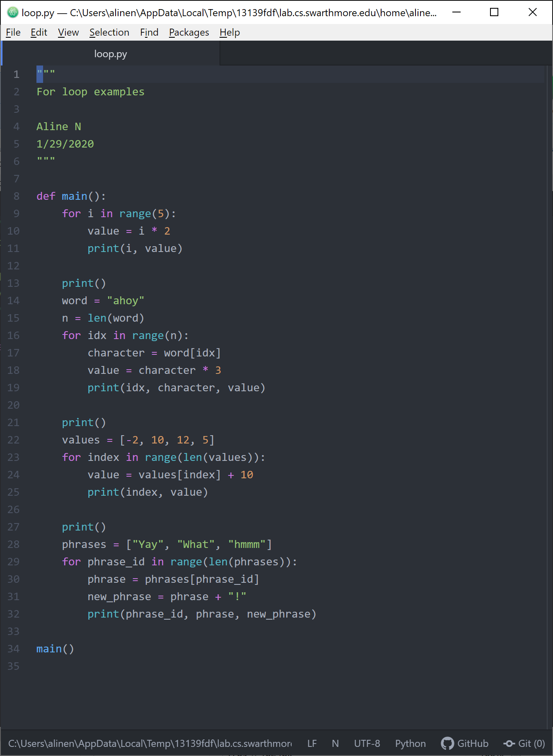Open the Git (0) panel from status bar
This screenshot has height=756, width=553.
[524, 744]
